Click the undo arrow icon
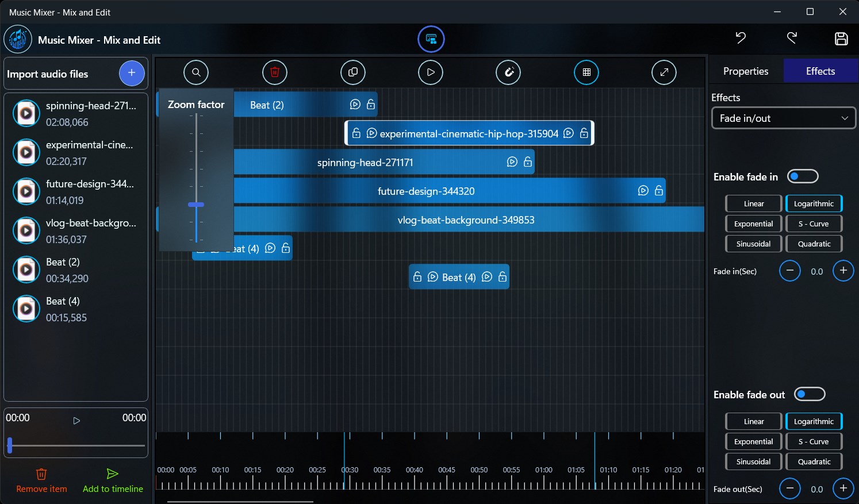 (740, 38)
